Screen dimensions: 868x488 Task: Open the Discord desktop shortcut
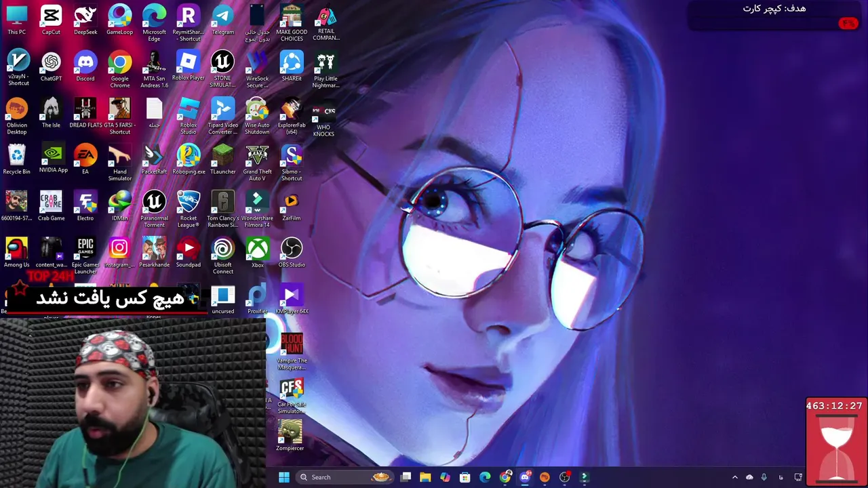click(85, 66)
